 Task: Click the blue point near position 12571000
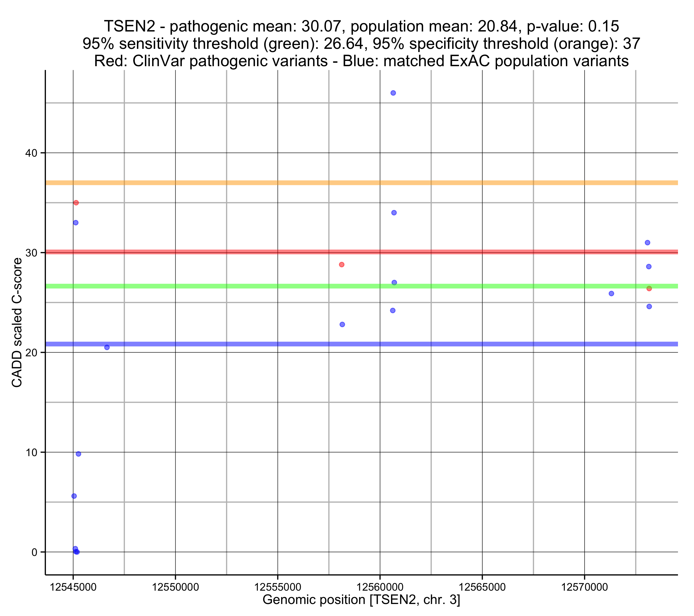pos(612,293)
